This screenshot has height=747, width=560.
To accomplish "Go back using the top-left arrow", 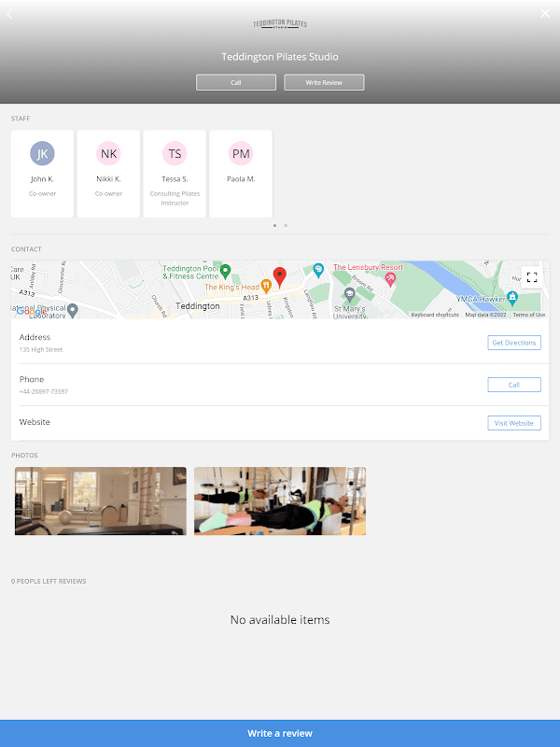I will point(9,14).
